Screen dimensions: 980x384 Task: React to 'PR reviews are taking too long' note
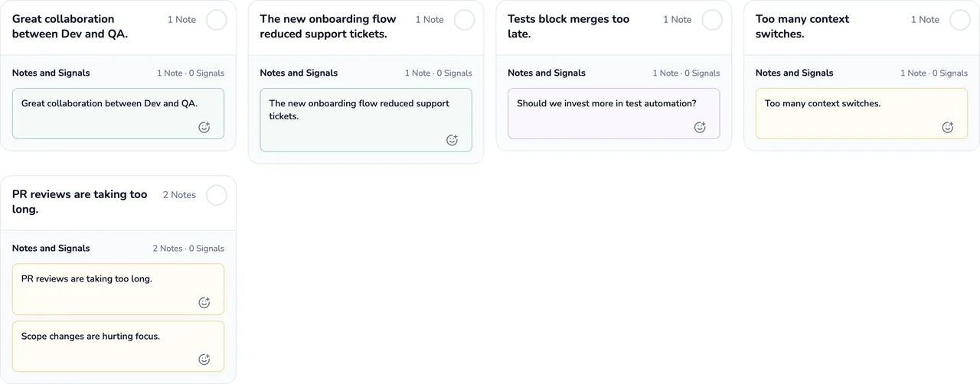[204, 303]
